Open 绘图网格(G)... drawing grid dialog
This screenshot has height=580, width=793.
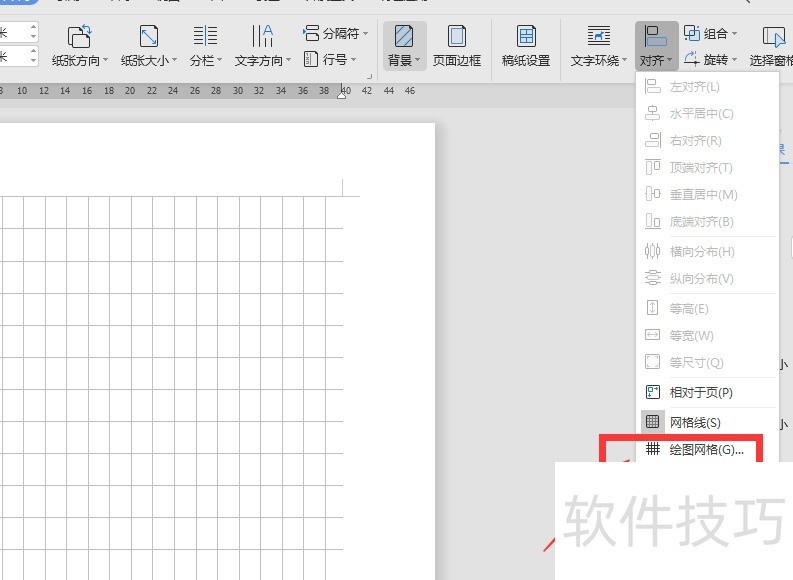pos(707,450)
